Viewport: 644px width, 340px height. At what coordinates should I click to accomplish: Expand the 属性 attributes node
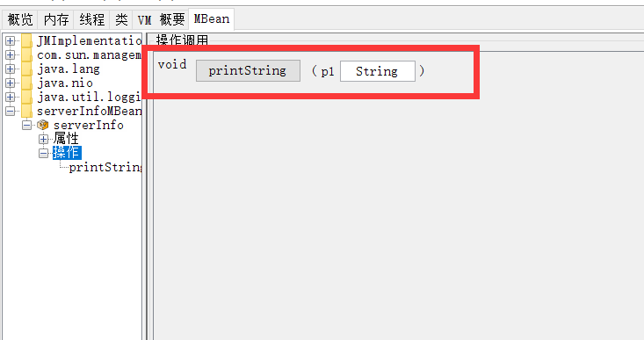pos(44,139)
